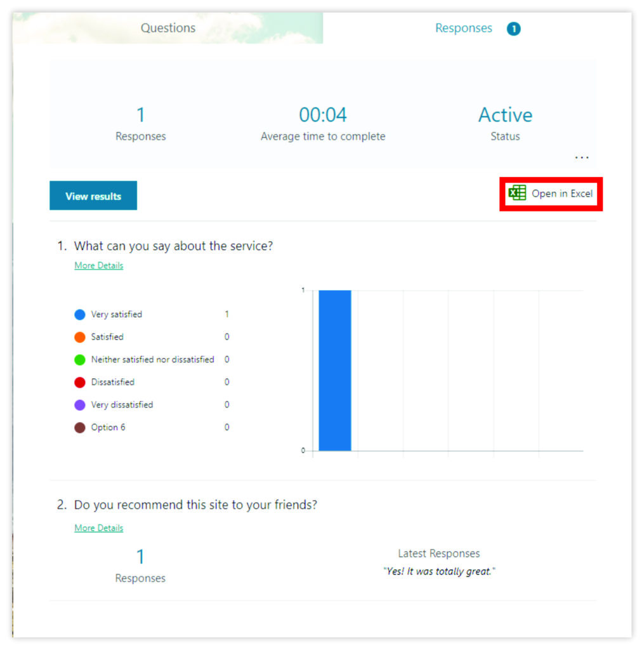Click the blue bar in the chart
The width and height of the screenshot is (644, 650).
(x=334, y=368)
